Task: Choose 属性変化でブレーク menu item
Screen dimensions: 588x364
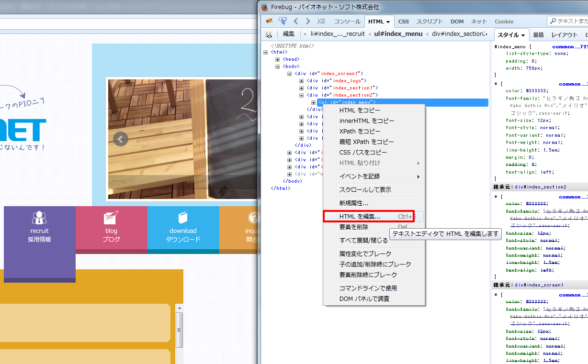Action: click(374, 254)
